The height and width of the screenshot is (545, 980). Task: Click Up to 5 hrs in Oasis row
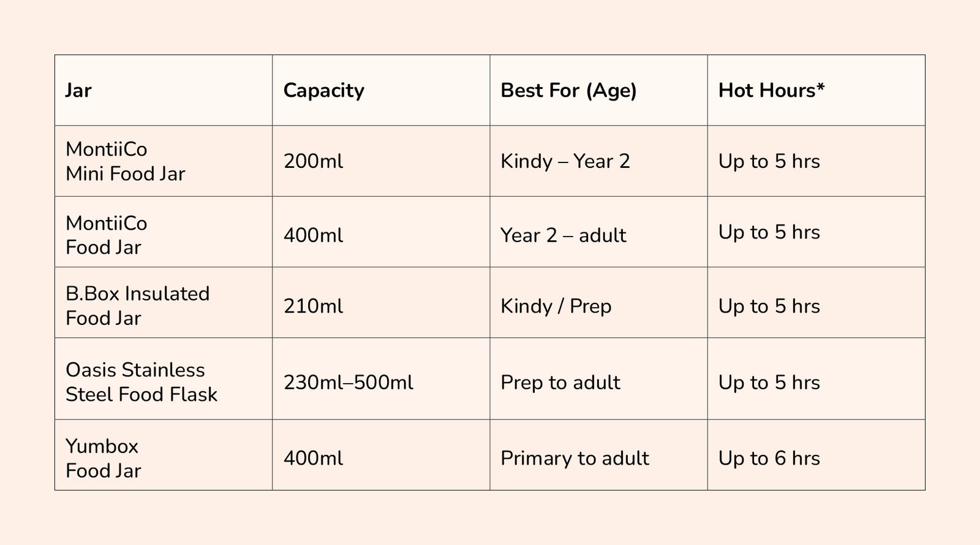click(x=816, y=379)
